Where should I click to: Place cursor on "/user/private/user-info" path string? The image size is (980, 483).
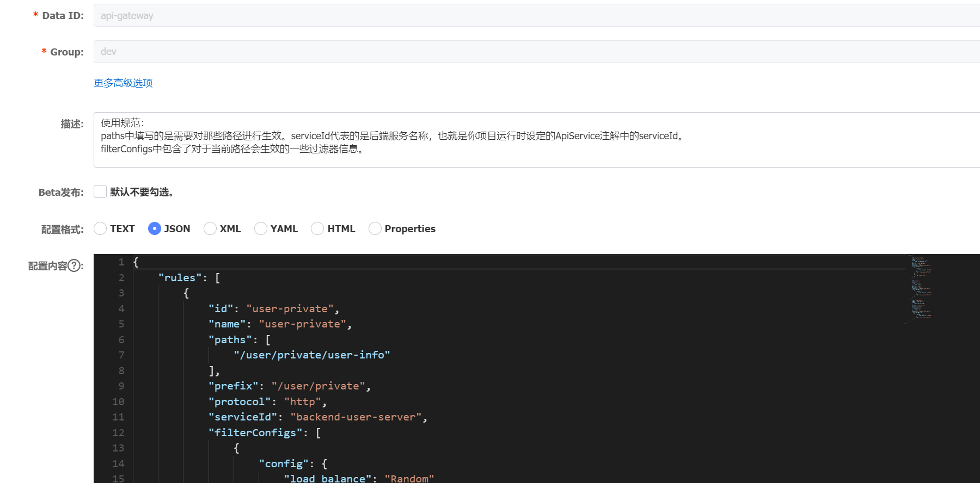click(312, 355)
